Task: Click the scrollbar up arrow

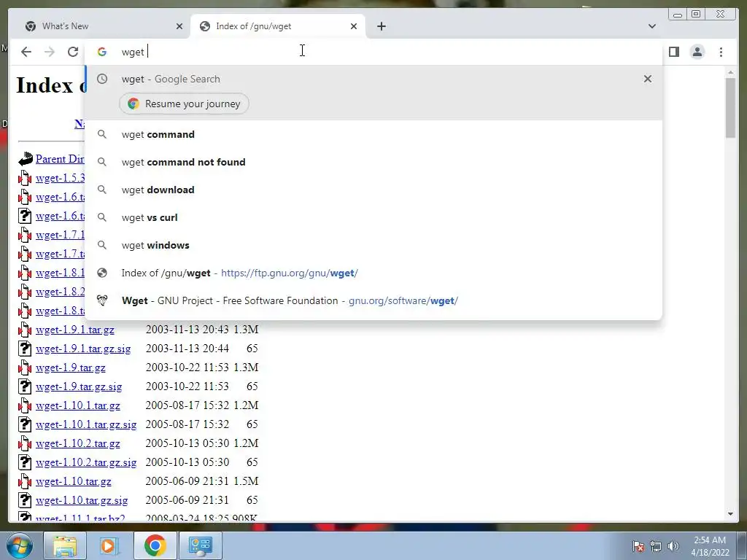Action: [730, 72]
